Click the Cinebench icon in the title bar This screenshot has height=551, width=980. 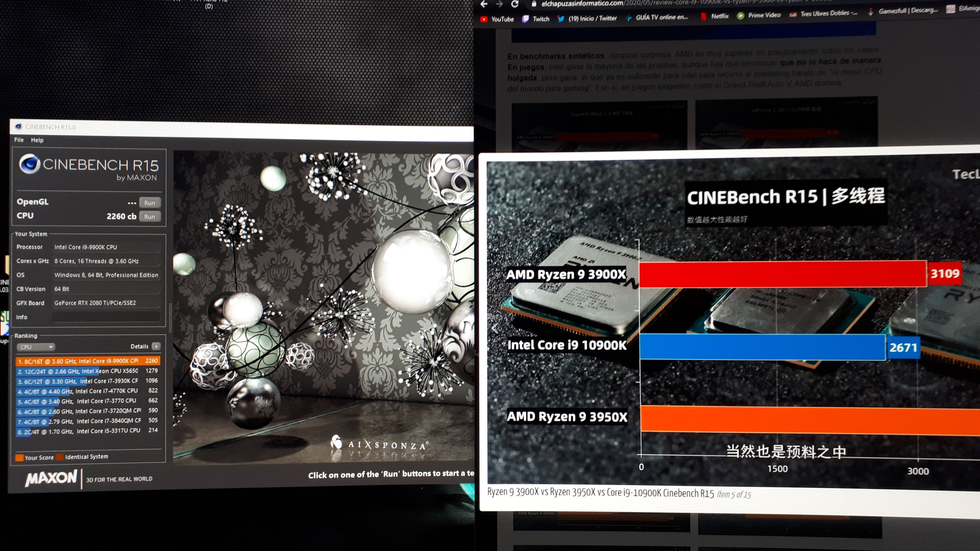pyautogui.click(x=19, y=127)
